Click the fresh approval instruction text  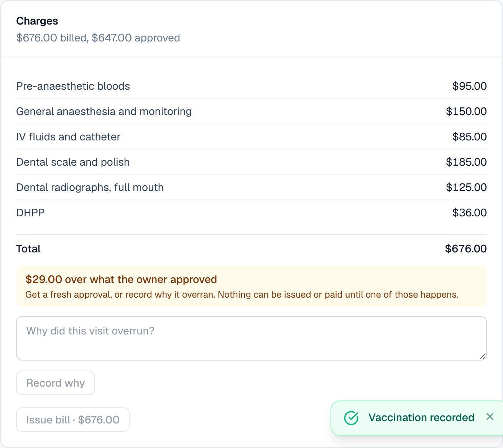point(242,295)
